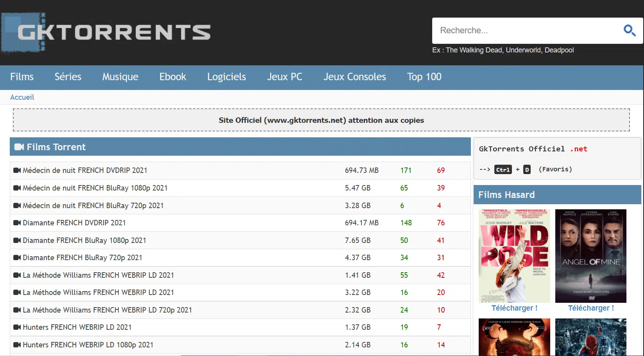The height and width of the screenshot is (356, 644).
Task: Click camera icon beside Médecin de nuit DVDRIP
Action: 17,170
